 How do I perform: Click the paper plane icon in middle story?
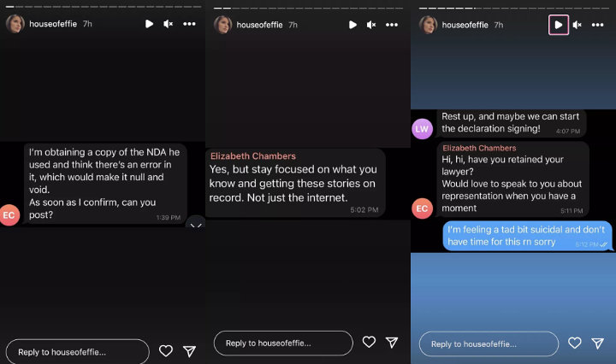392,342
